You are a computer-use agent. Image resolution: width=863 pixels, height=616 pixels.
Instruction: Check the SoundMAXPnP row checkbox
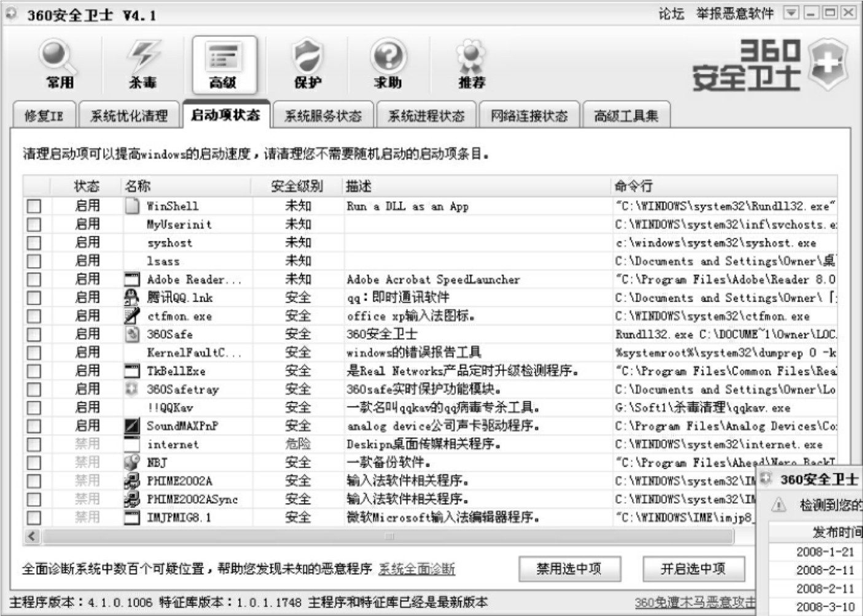pyautogui.click(x=34, y=426)
